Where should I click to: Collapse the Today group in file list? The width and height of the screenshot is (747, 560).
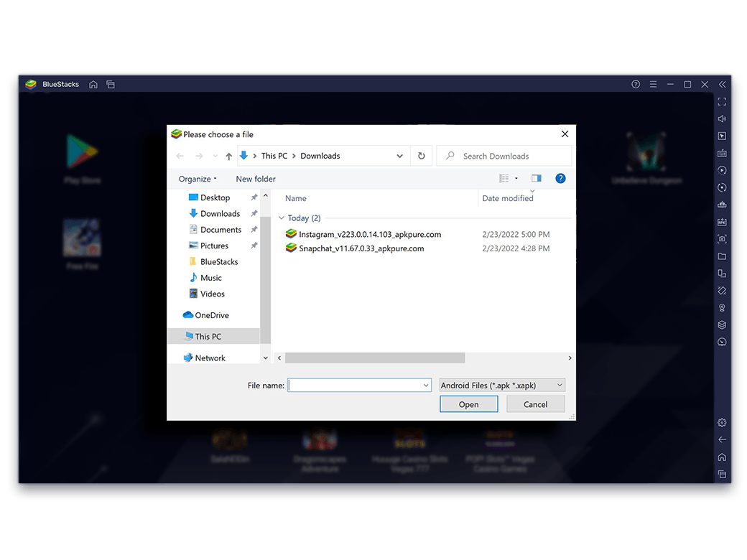[282, 218]
